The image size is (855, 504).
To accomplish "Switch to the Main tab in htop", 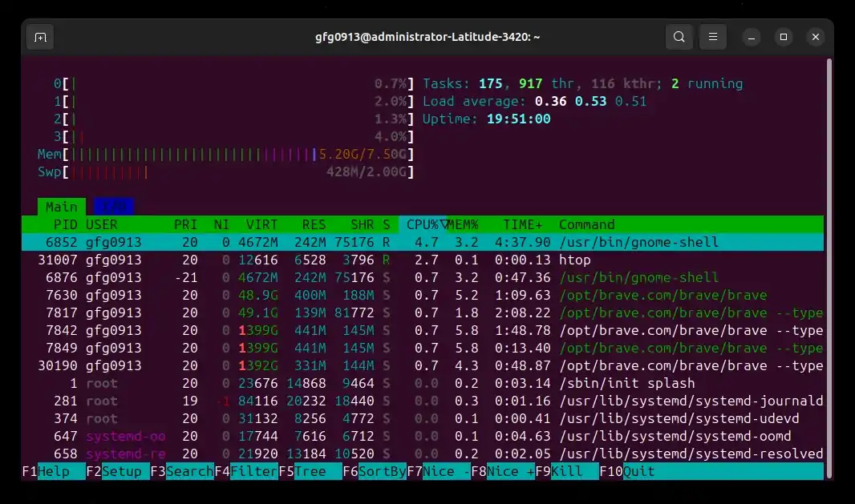I will tap(61, 207).
